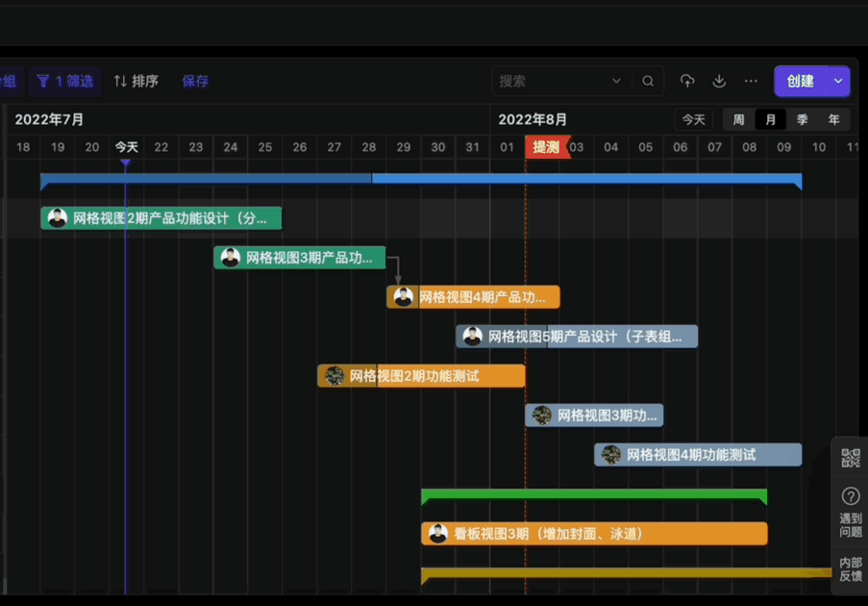Click the cloud upload icon
The height and width of the screenshot is (606, 868).
pyautogui.click(x=687, y=82)
